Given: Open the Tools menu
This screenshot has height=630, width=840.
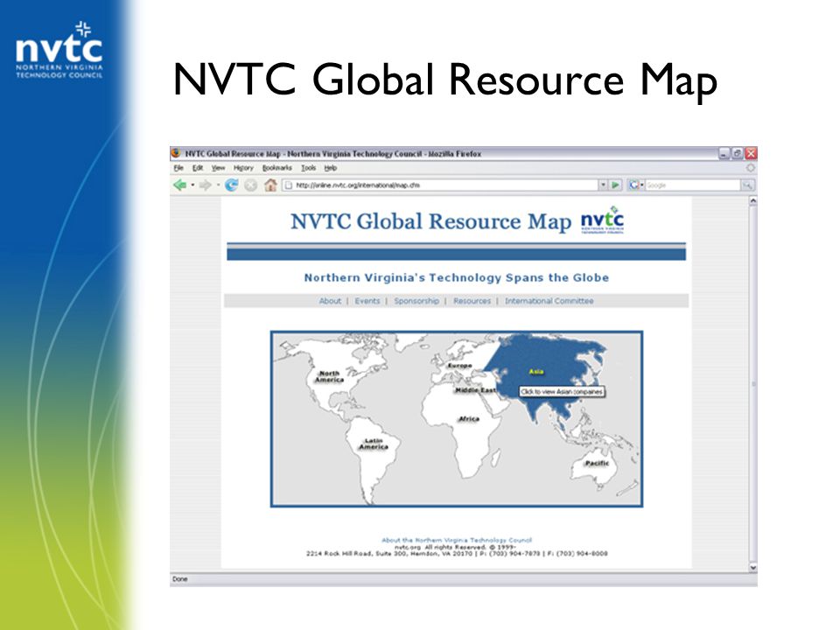Looking at the screenshot, I should coord(308,168).
